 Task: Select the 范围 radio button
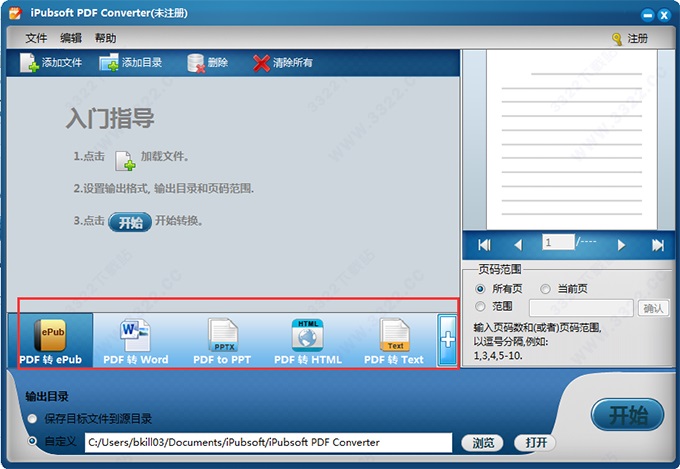tap(480, 306)
